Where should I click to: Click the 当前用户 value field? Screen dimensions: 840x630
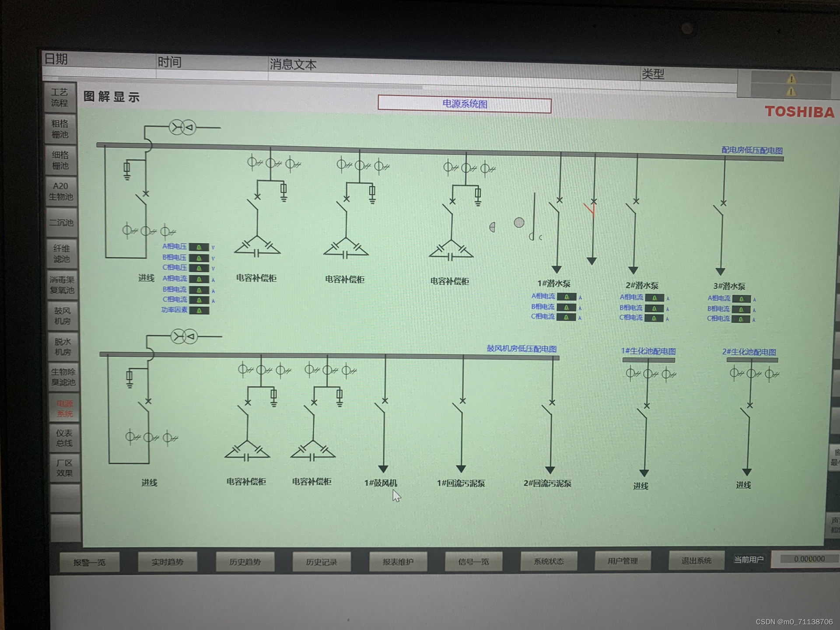click(x=808, y=559)
